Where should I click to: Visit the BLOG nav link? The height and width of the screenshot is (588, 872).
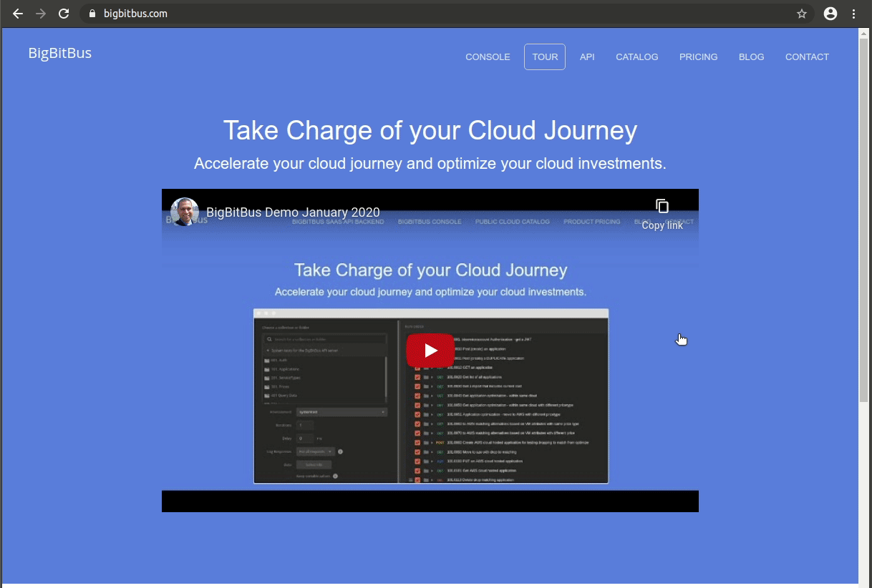pos(752,57)
